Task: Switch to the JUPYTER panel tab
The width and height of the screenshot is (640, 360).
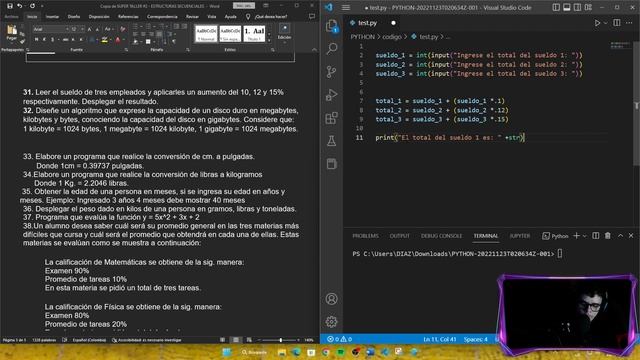Action: pyautogui.click(x=520, y=236)
